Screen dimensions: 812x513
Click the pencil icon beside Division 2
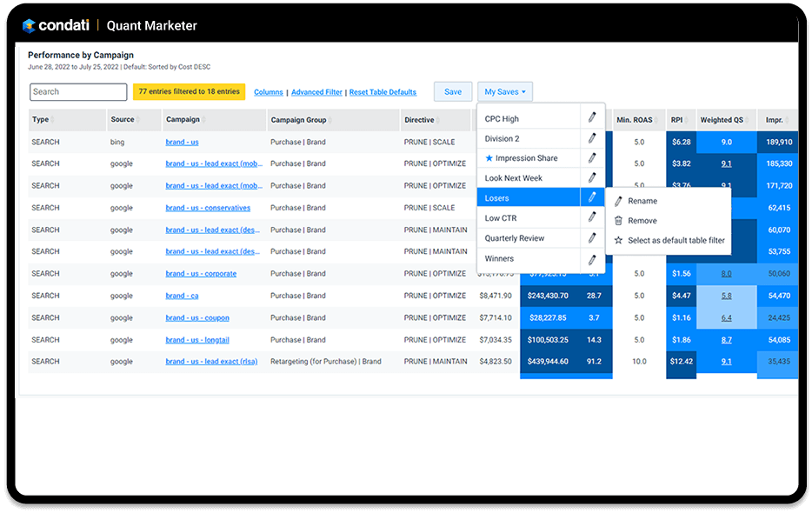[592, 138]
